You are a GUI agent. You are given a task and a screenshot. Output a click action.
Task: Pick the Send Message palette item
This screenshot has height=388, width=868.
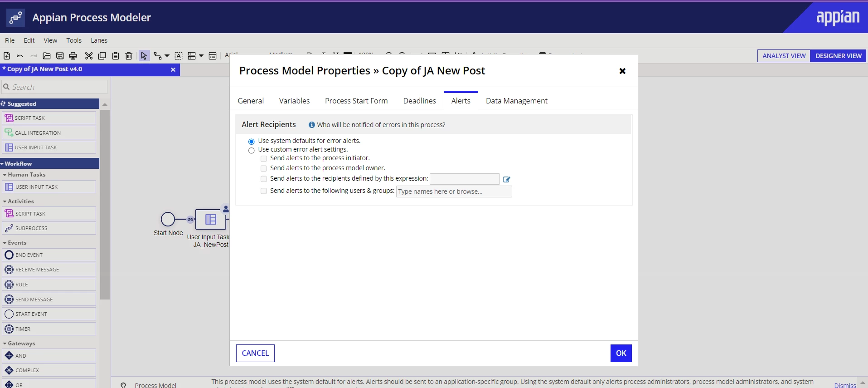click(x=49, y=300)
